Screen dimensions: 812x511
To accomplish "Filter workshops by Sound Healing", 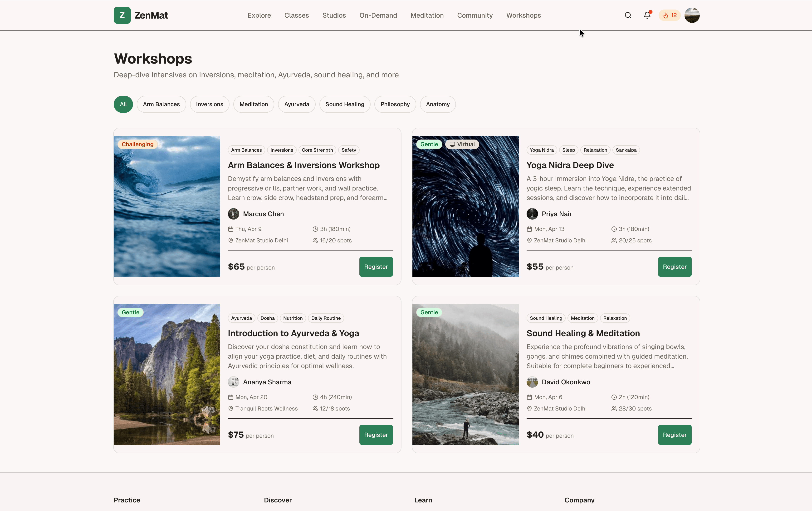I will [x=345, y=104].
